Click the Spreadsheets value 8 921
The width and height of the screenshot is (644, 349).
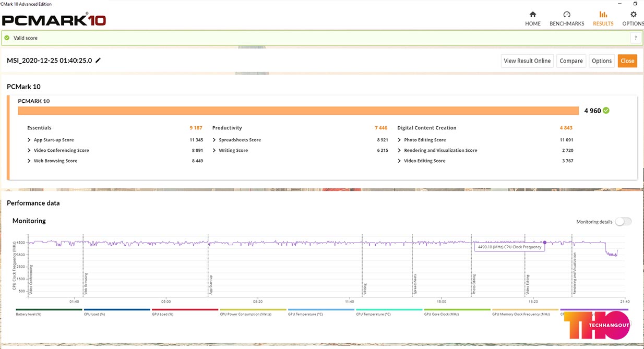point(383,140)
